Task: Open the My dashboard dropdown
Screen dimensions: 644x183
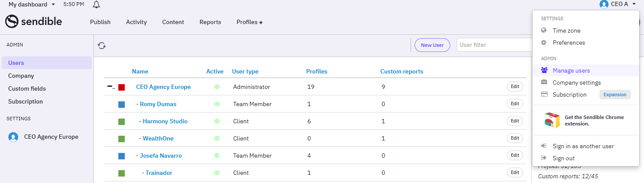Action: click(32, 4)
